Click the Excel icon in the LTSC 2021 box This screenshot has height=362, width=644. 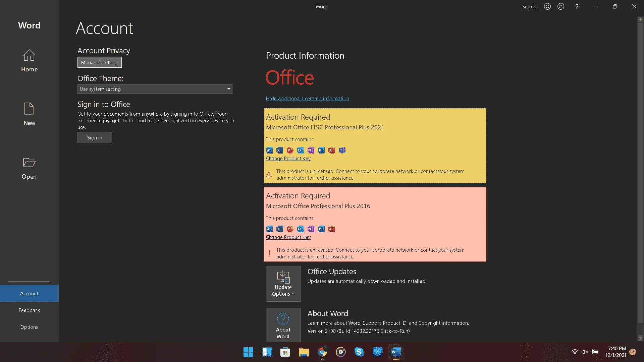(x=280, y=150)
